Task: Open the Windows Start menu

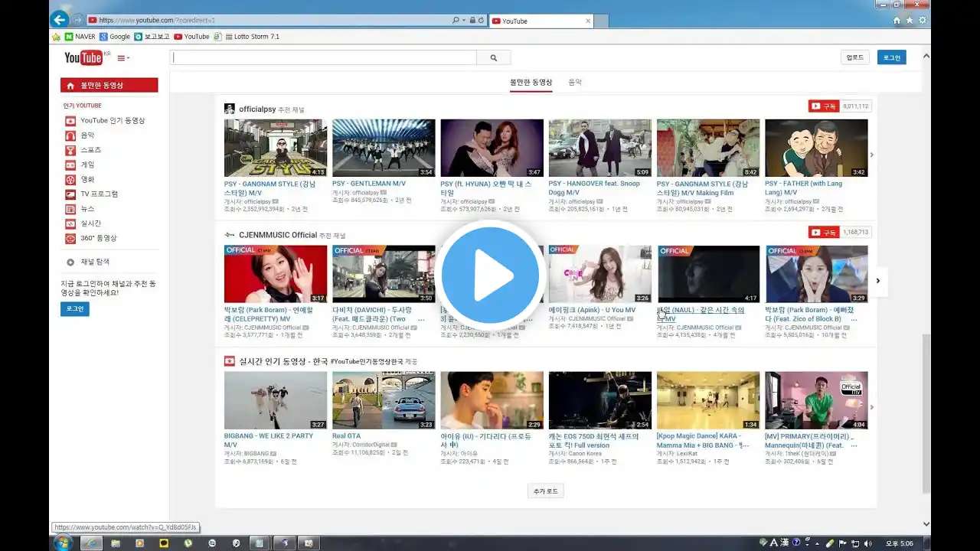Action: click(63, 543)
